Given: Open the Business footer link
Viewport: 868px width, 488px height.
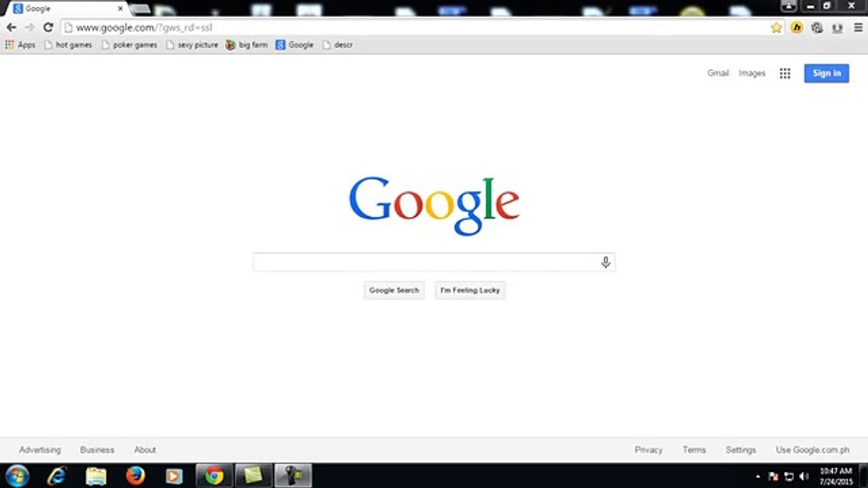Looking at the screenshot, I should (x=97, y=449).
